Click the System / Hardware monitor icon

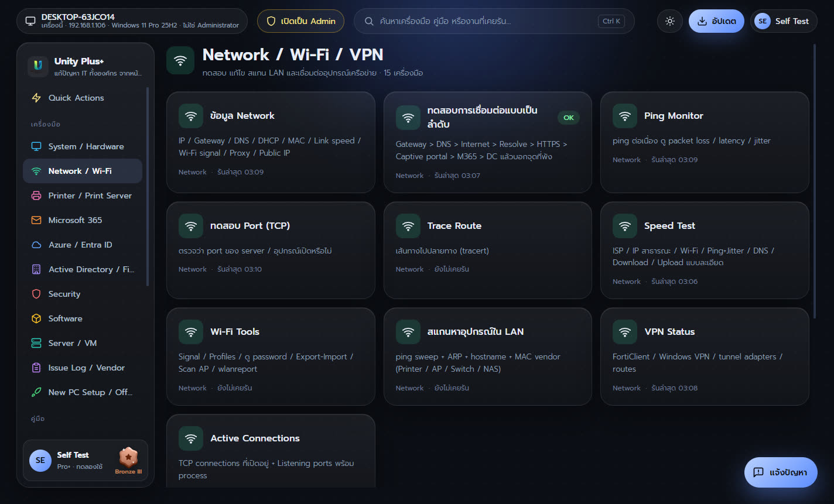pos(36,146)
